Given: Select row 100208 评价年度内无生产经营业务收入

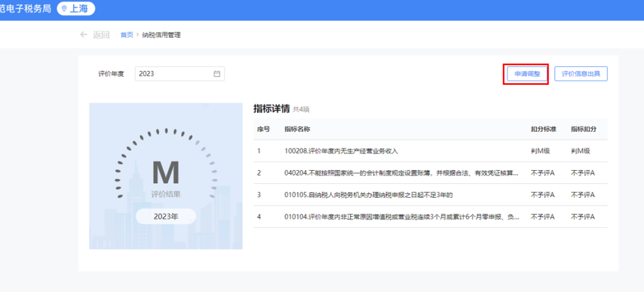Looking at the screenshot, I should click(x=341, y=151).
